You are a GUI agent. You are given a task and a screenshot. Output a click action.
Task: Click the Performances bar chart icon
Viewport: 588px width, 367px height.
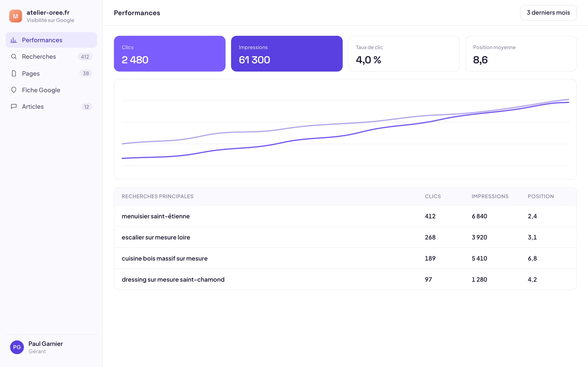(x=14, y=40)
